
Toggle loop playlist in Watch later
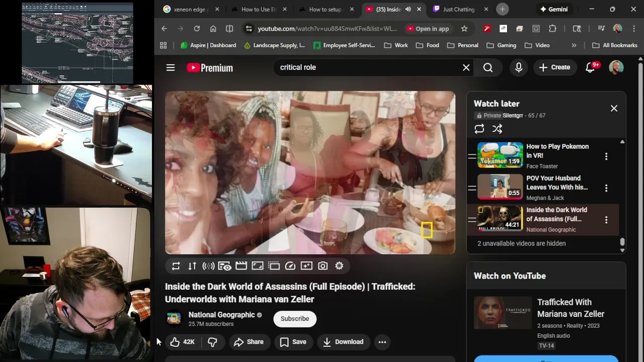click(x=479, y=129)
